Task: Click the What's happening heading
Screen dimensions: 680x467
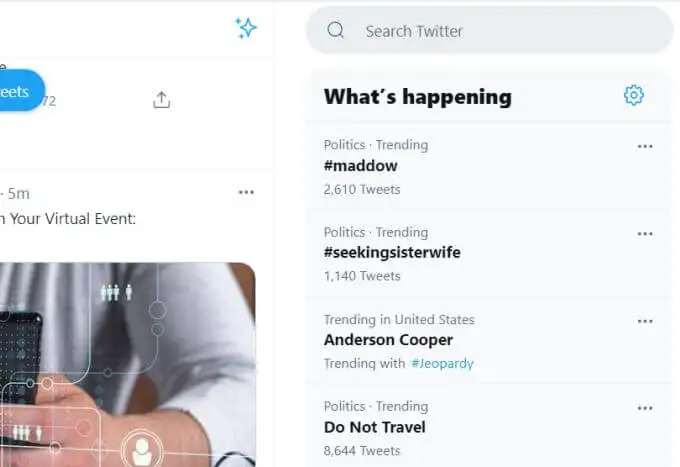Action: coord(418,97)
